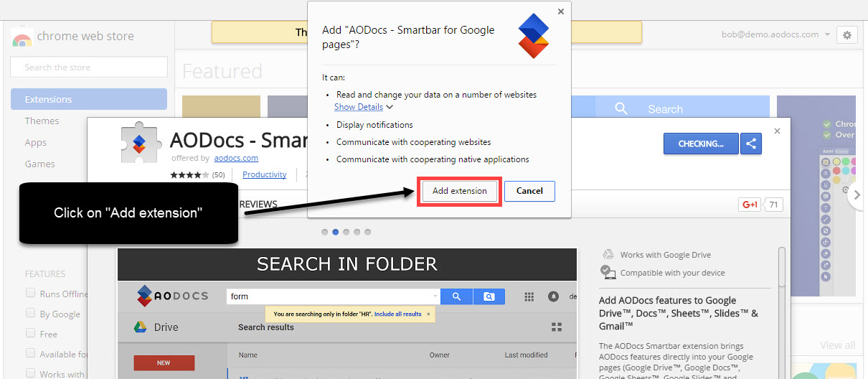Toggle the Available for checkbox
Viewport: 868px width, 379px height.
(31, 353)
